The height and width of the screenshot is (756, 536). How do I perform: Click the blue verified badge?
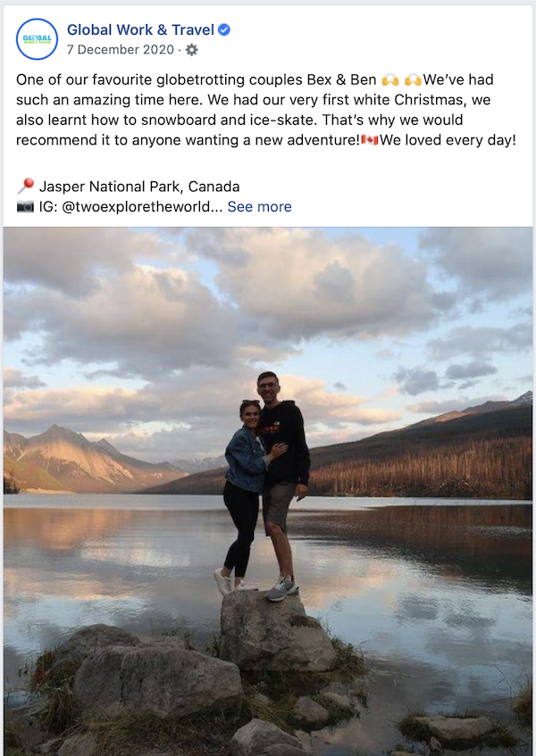click(224, 30)
